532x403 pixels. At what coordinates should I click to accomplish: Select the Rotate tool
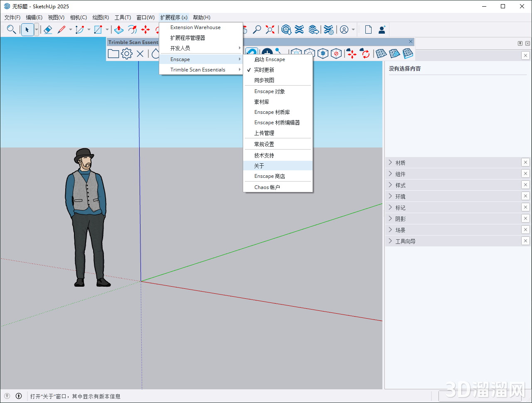(x=132, y=29)
